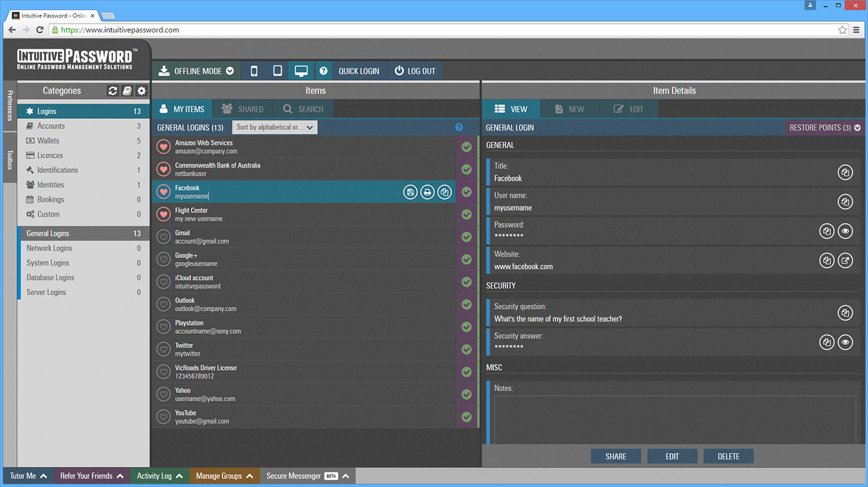Open the Offline Mode dropdown
This screenshot has height=487, width=868.
(x=196, y=71)
